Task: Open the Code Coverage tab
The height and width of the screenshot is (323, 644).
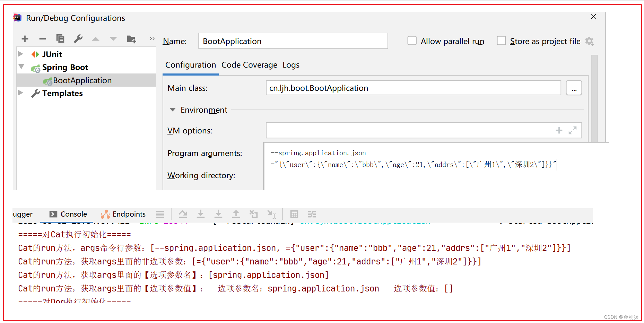Action: click(249, 65)
